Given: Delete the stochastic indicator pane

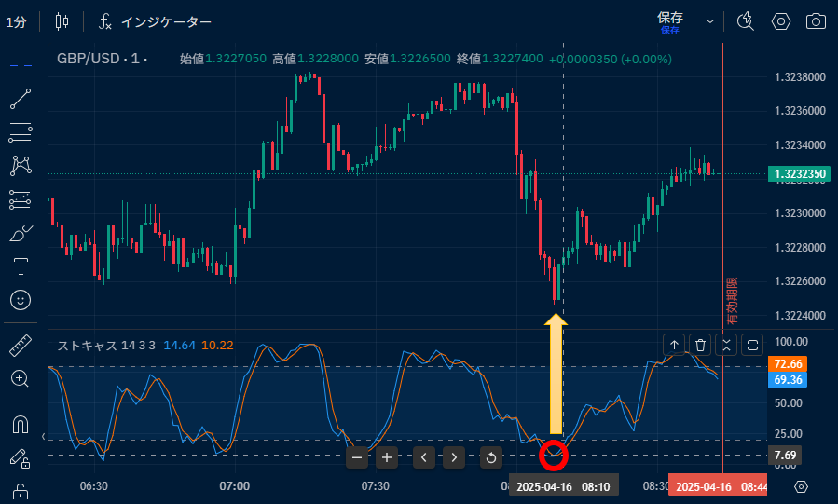Looking at the screenshot, I should pos(700,345).
